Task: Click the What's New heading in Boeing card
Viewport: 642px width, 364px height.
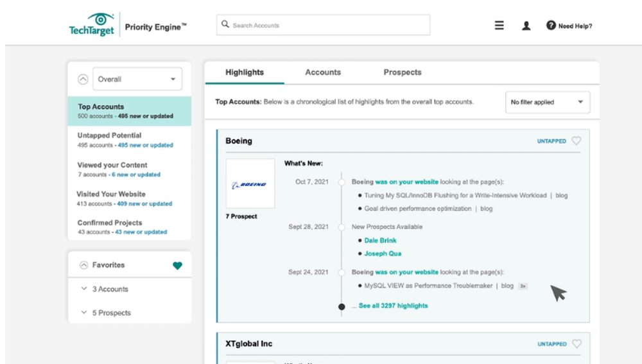Action: pos(304,163)
